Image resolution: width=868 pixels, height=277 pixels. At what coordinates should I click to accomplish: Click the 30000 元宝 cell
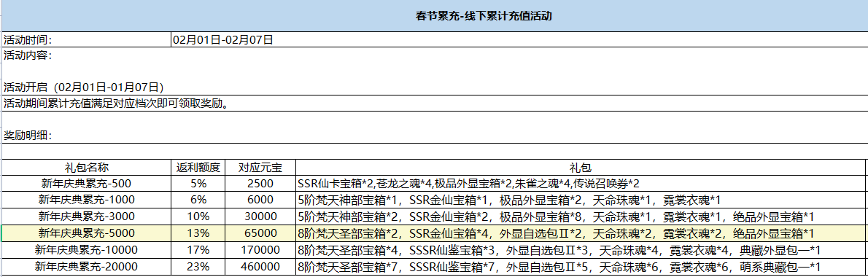click(x=260, y=216)
